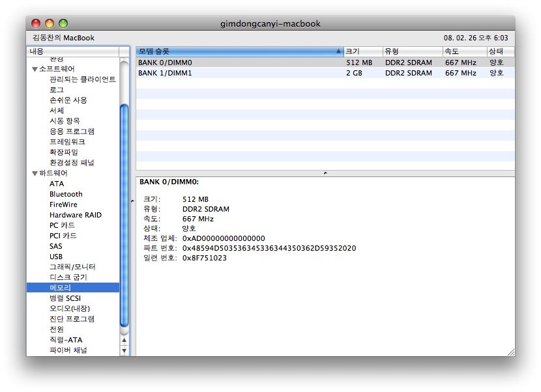The width and height of the screenshot is (541, 392).
Task: Click the sidebar scroll down arrow
Action: point(124,350)
